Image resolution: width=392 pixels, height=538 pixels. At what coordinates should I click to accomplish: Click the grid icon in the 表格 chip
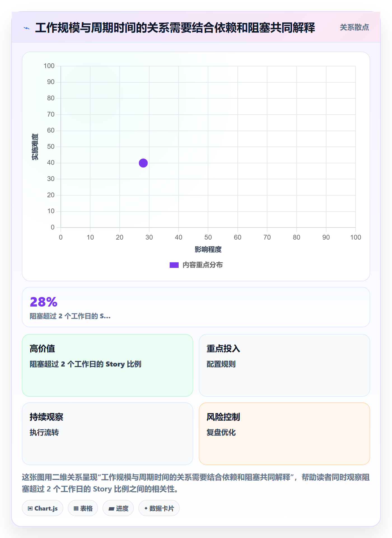pyautogui.click(x=76, y=509)
